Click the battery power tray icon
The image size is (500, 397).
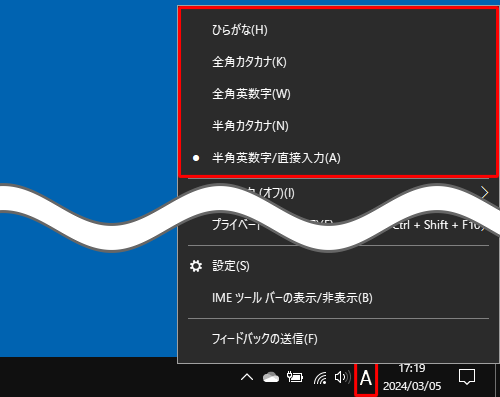[295, 377]
